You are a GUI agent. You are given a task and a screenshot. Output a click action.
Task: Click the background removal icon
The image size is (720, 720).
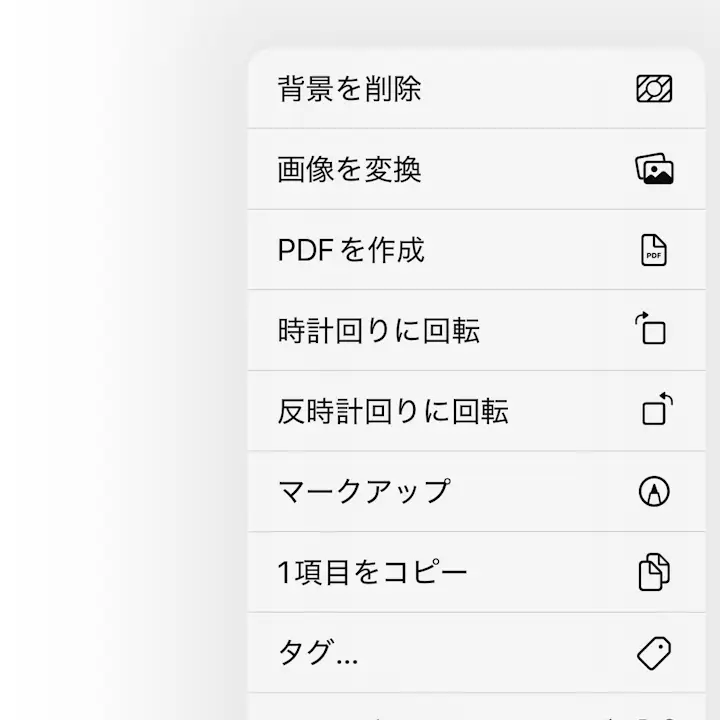[654, 89]
